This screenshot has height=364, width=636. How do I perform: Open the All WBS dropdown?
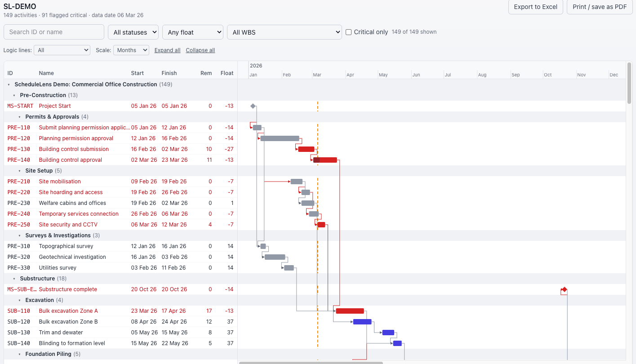pyautogui.click(x=285, y=32)
